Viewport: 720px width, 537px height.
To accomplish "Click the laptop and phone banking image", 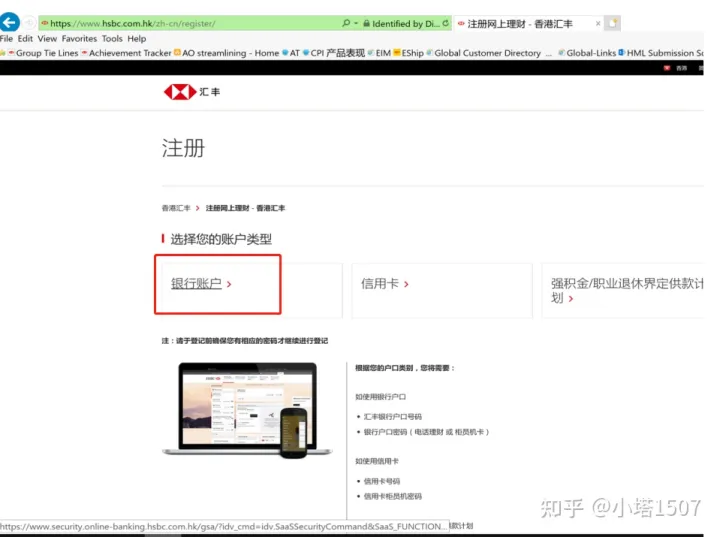I will [247, 410].
